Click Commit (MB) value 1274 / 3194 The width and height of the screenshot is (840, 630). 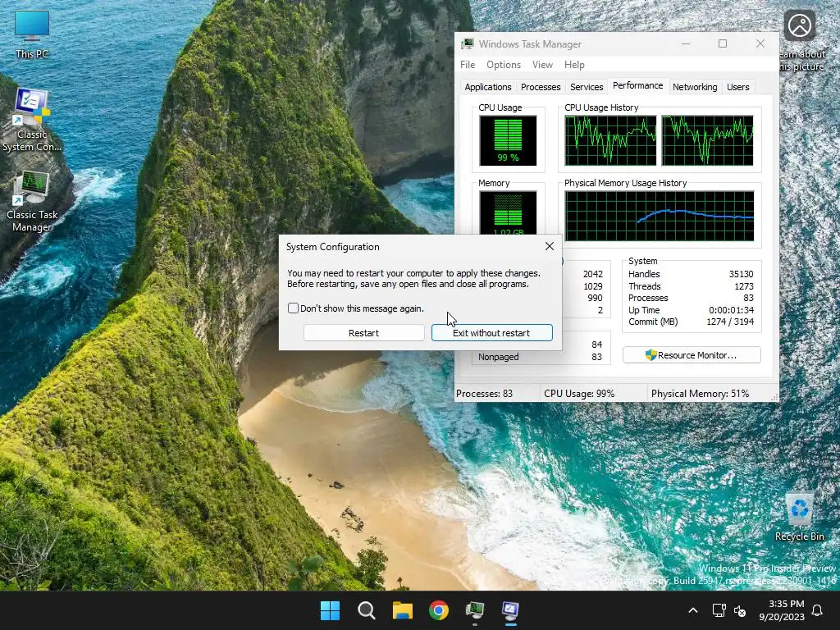730,322
